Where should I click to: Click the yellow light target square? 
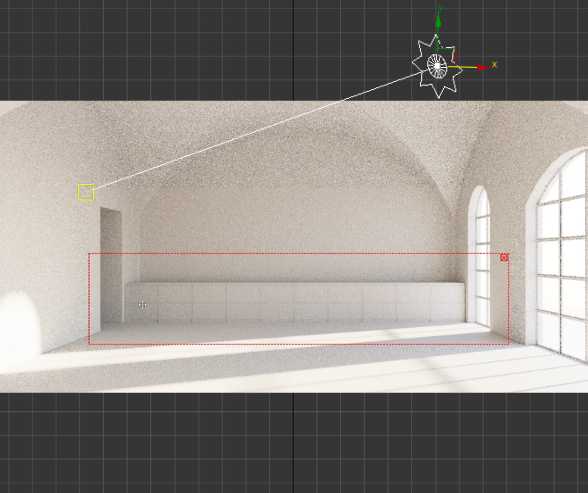86,193
